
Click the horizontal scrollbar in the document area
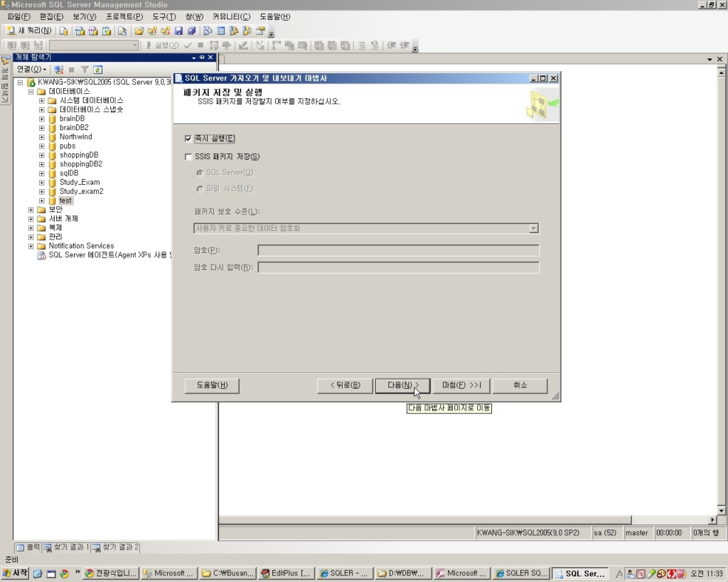tap(425, 519)
